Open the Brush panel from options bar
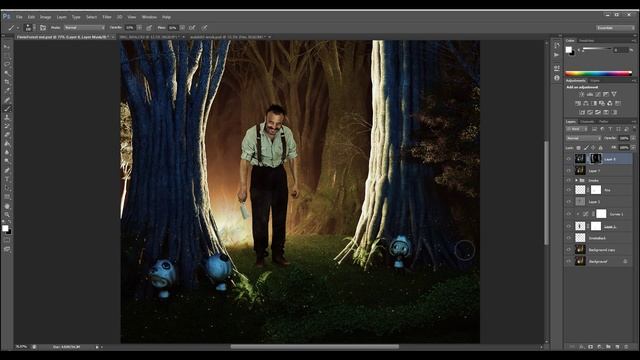This screenshot has height=360, width=640. pyautogui.click(x=43, y=27)
